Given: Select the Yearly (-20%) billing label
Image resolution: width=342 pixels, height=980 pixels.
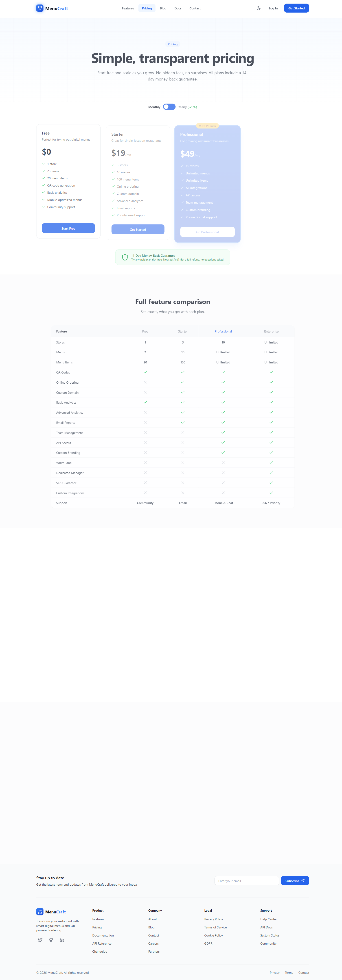Looking at the screenshot, I should (187, 107).
